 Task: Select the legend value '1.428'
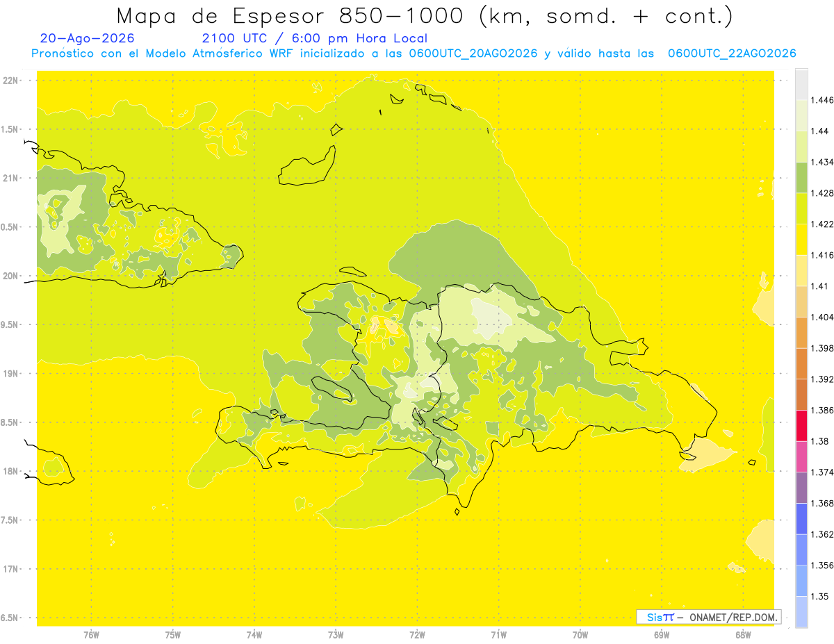(821, 193)
